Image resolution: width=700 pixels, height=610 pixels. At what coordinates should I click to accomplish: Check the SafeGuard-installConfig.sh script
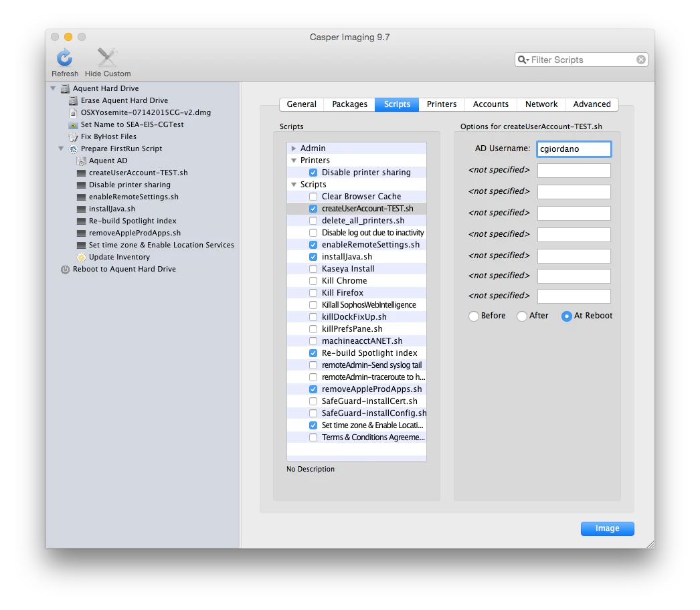point(313,413)
